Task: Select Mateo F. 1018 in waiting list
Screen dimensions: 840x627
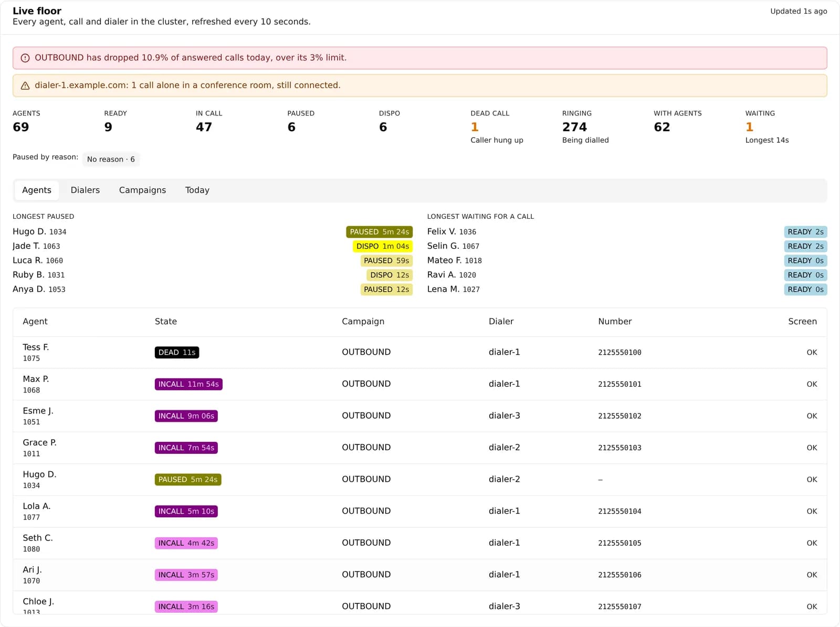Action: [454, 261]
